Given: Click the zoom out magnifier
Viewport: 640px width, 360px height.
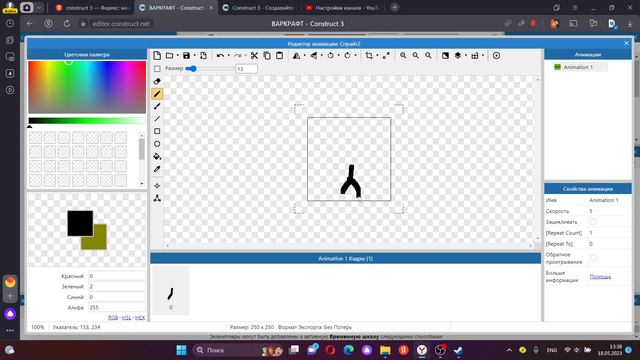Looking at the screenshot, I should point(416,56).
